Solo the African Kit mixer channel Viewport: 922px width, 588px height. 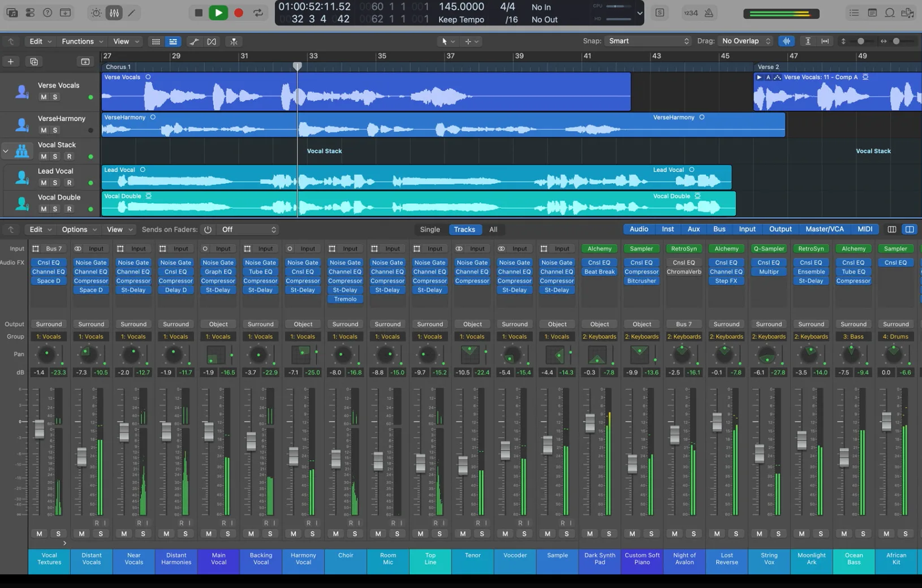pos(905,534)
